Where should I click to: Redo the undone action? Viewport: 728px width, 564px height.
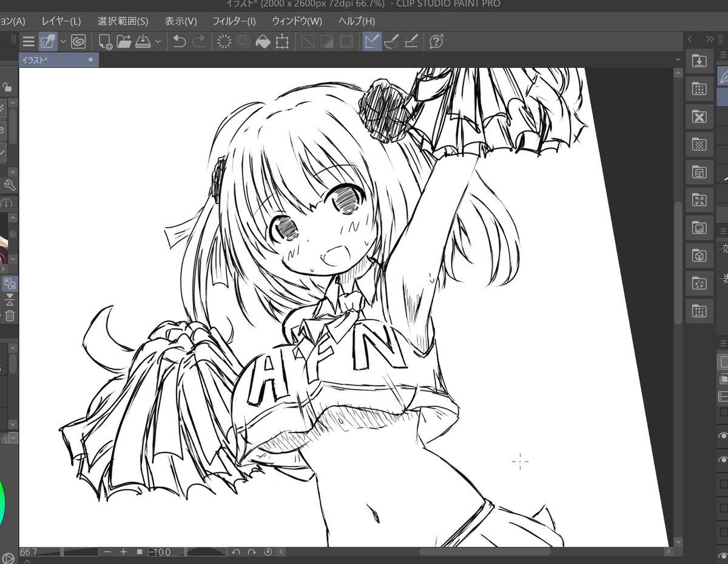(198, 42)
